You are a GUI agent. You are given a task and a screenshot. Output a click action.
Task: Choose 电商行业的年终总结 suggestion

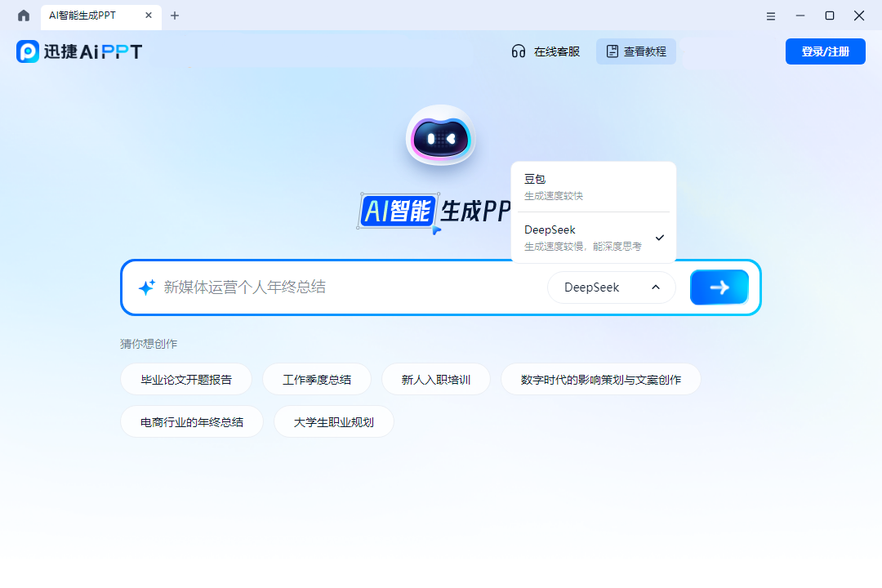click(192, 422)
